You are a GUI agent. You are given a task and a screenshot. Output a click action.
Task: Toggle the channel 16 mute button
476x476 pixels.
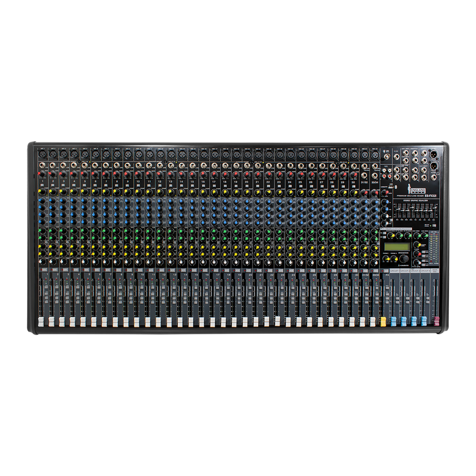205,270
